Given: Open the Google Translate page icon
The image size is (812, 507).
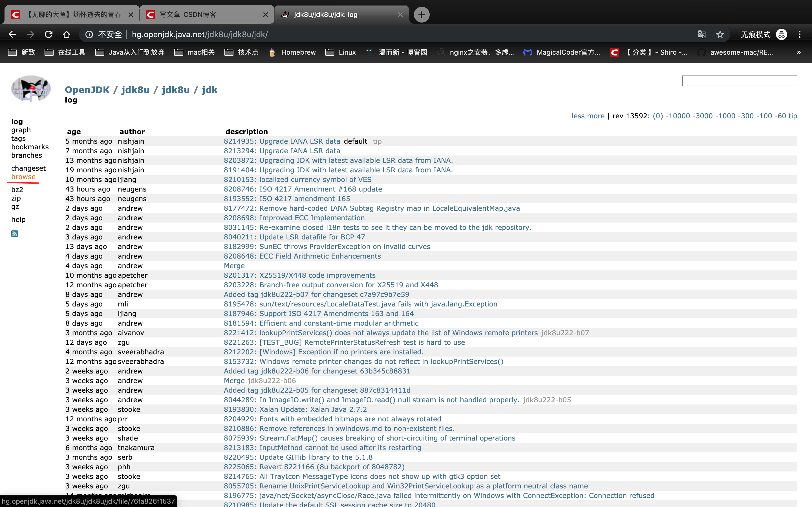Looking at the screenshot, I should pos(701,34).
